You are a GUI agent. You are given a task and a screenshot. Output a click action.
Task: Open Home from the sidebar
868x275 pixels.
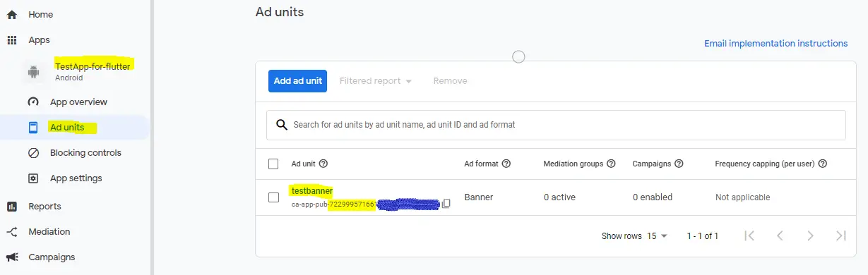pyautogui.click(x=40, y=15)
